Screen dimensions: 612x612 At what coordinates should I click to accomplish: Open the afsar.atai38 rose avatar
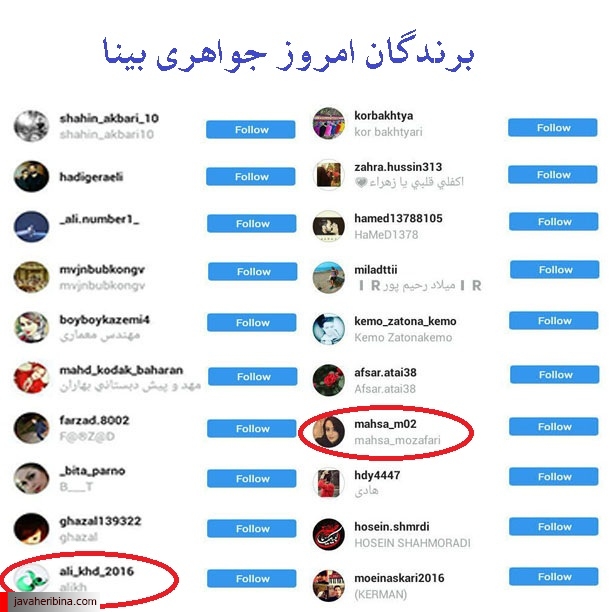[329, 380]
